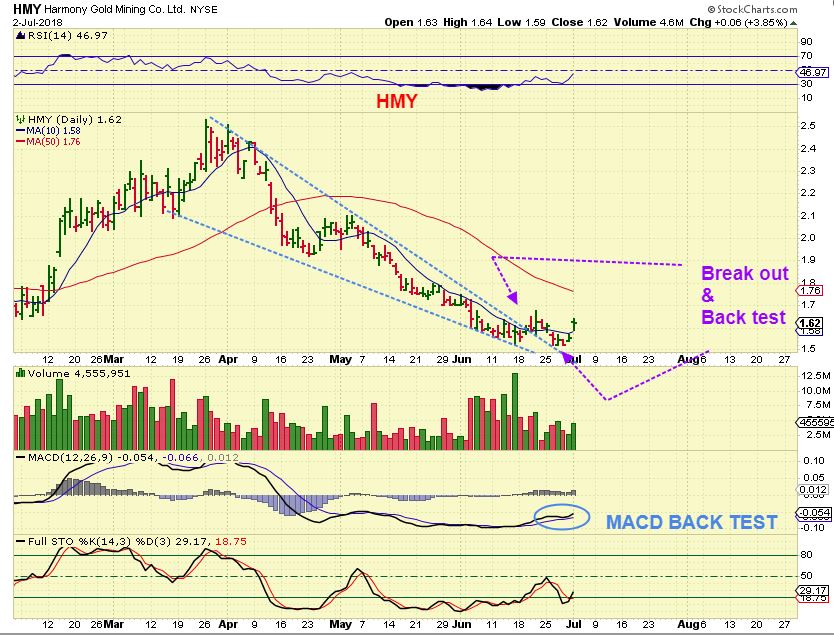Click the 29.17 stochastic value tag
834x635 pixels.
point(814,590)
